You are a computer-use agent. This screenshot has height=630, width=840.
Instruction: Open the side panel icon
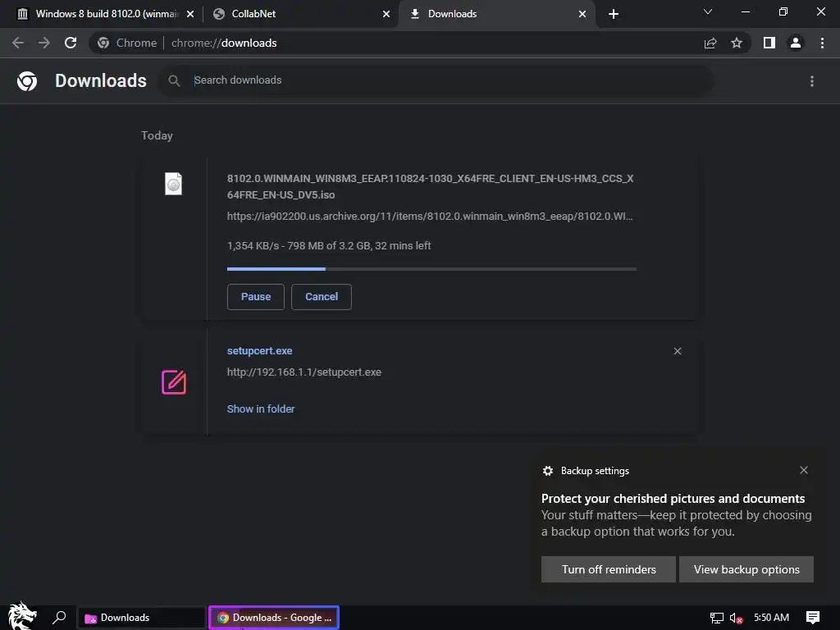tap(769, 43)
